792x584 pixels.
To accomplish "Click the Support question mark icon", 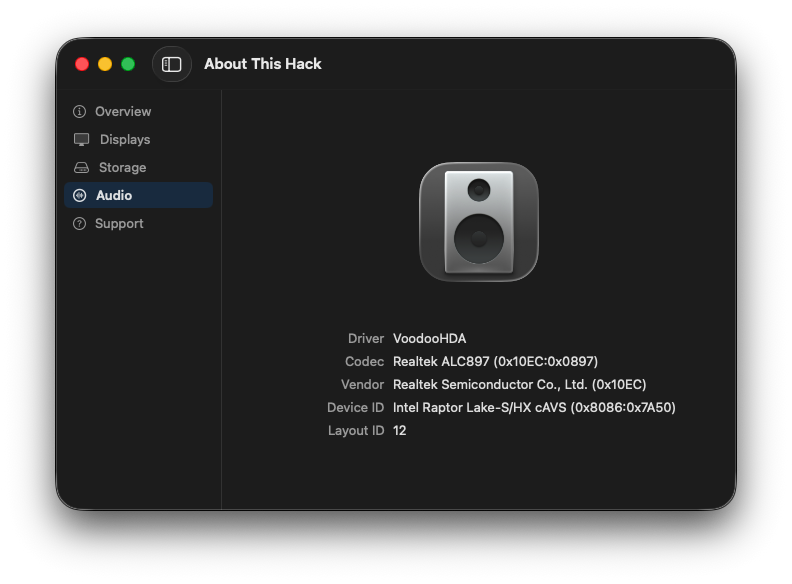I will point(79,223).
